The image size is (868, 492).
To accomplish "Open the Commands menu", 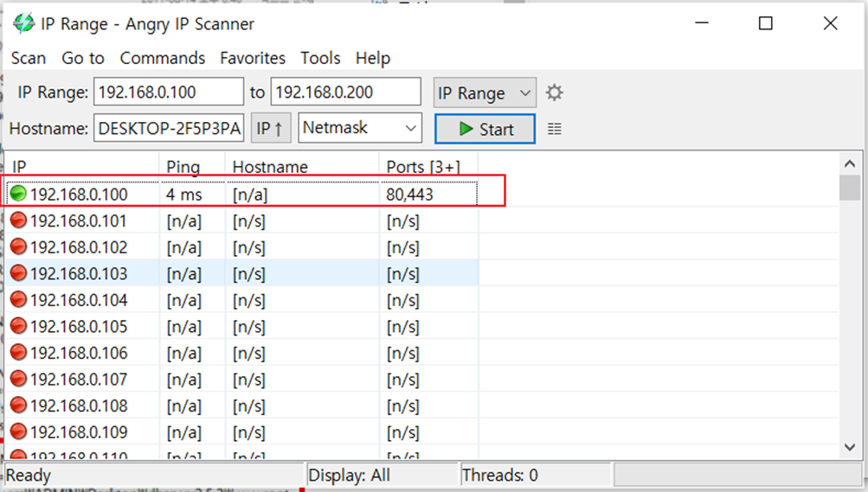I will [x=162, y=58].
